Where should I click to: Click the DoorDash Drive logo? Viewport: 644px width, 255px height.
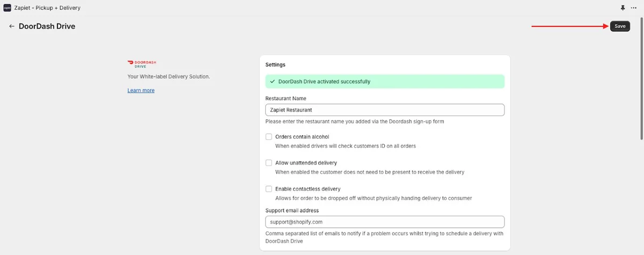coord(142,64)
